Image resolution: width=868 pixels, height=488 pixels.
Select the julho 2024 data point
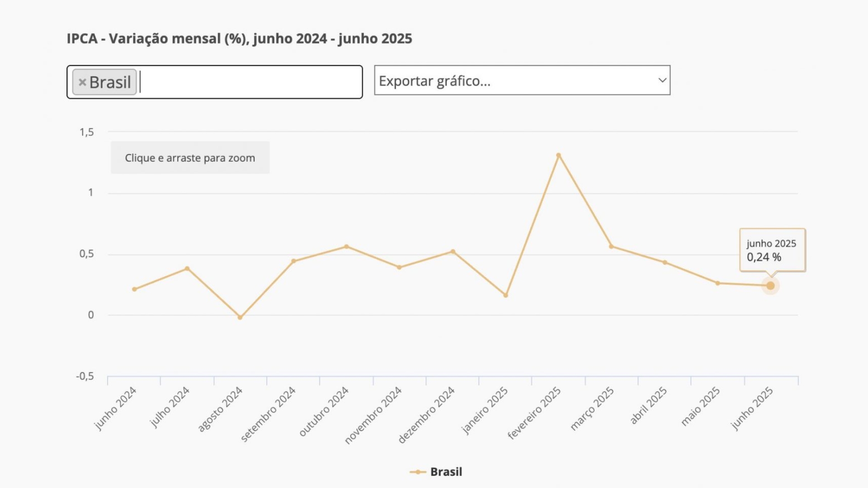click(x=187, y=269)
